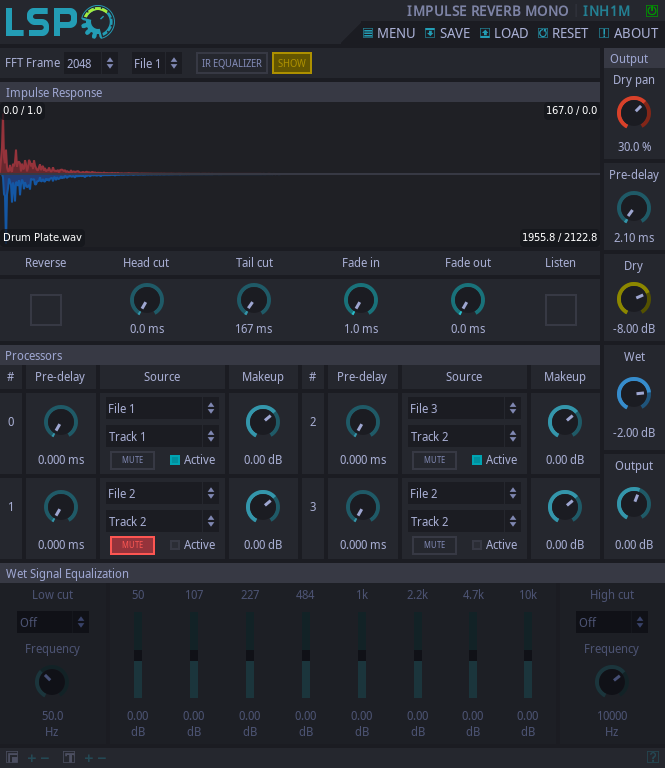Image resolution: width=665 pixels, height=768 pixels.
Task: Click the Head cut knob
Action: (146, 300)
